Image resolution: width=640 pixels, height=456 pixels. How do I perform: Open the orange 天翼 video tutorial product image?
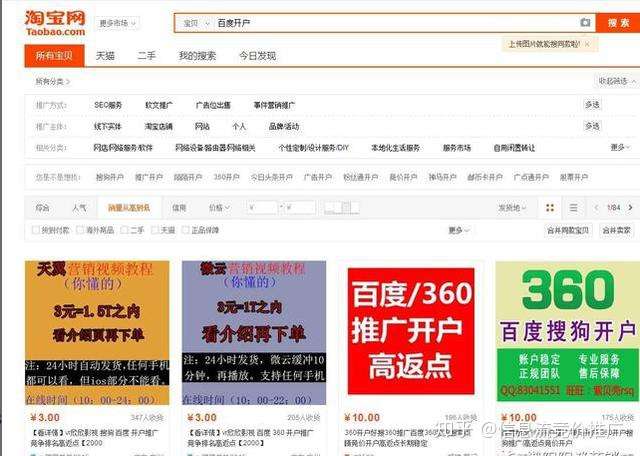[97, 333]
